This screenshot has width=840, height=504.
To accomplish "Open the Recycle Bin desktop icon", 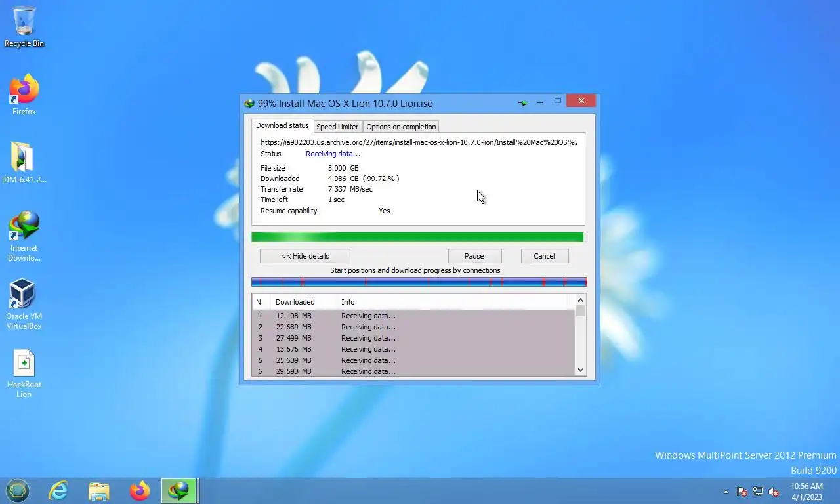I will (x=24, y=26).
